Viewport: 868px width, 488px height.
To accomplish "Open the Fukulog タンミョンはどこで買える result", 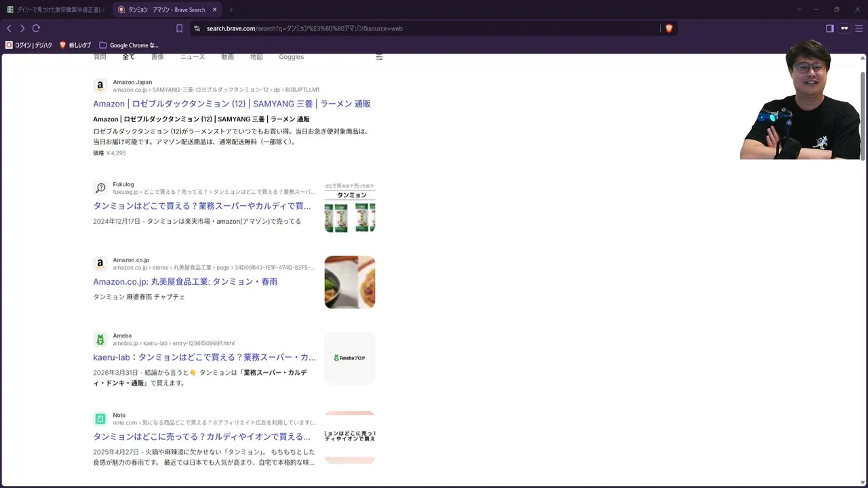I will pos(202,205).
